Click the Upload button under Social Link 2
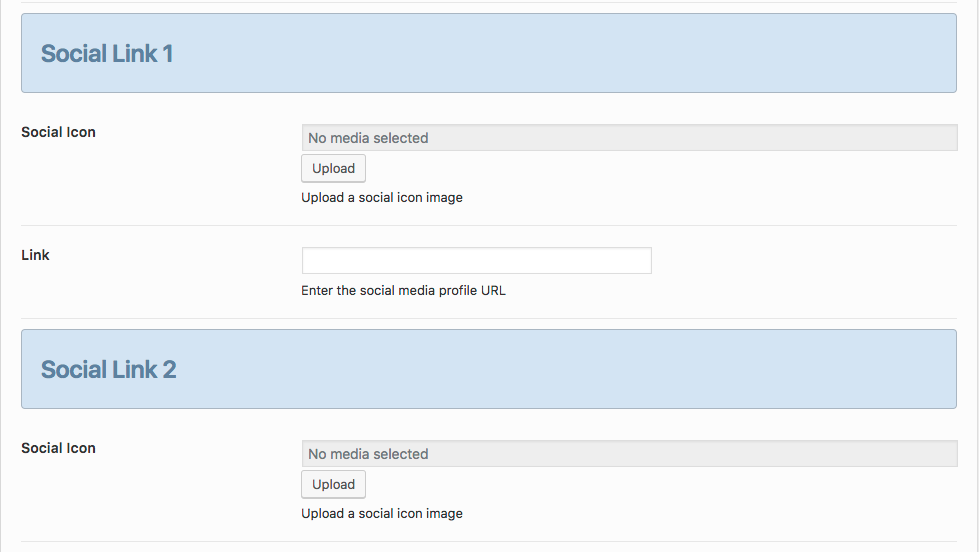Image resolution: width=979 pixels, height=552 pixels. pyautogui.click(x=333, y=485)
